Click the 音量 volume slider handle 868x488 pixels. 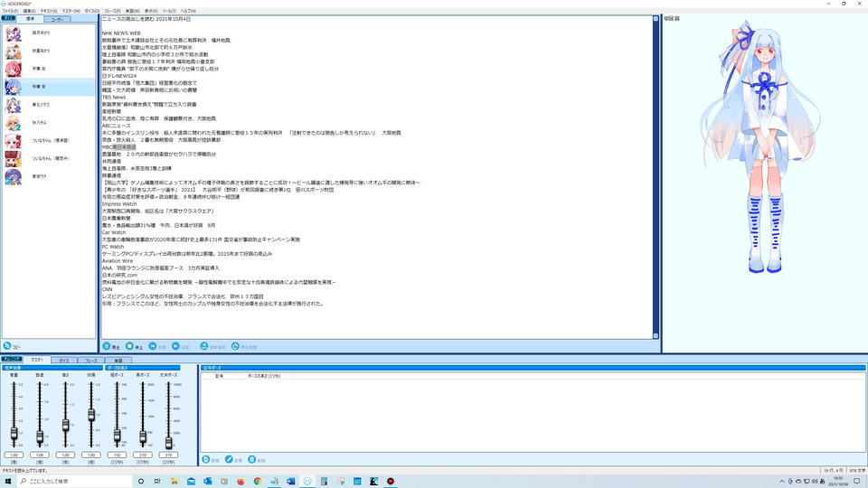pos(14,435)
